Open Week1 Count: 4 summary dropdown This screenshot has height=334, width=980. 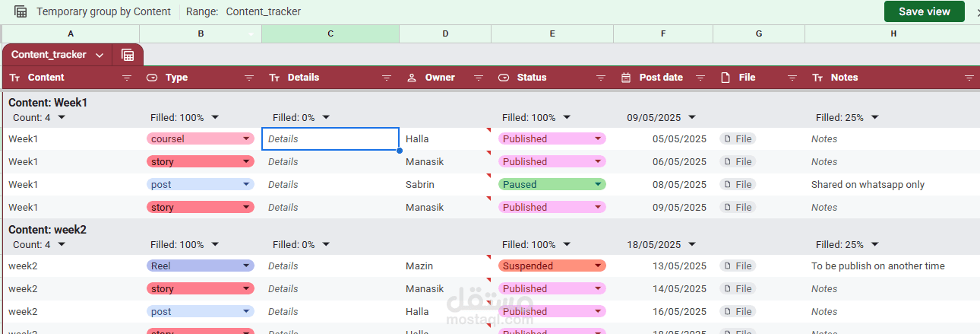[62, 117]
